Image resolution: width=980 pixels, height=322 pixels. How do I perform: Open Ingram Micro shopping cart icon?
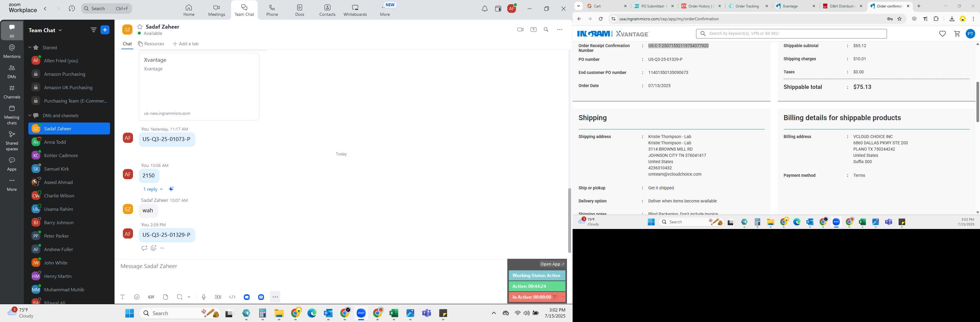pos(957,34)
